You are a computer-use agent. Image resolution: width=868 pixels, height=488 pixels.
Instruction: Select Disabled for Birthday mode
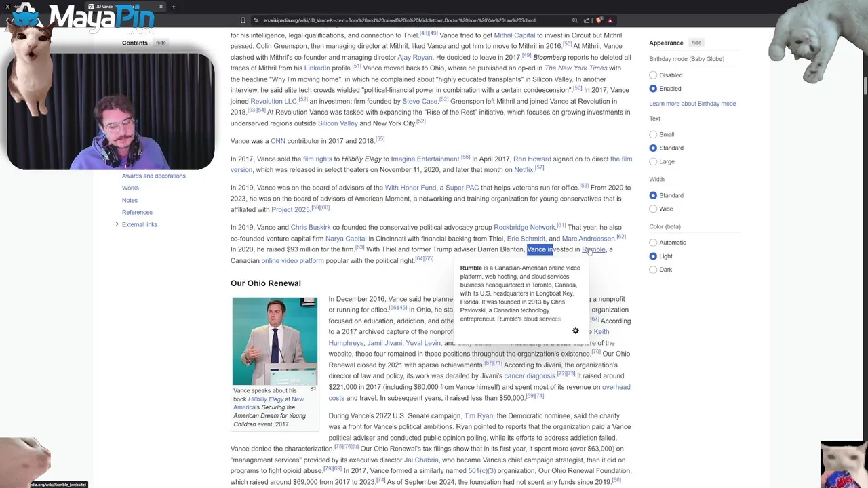point(653,75)
